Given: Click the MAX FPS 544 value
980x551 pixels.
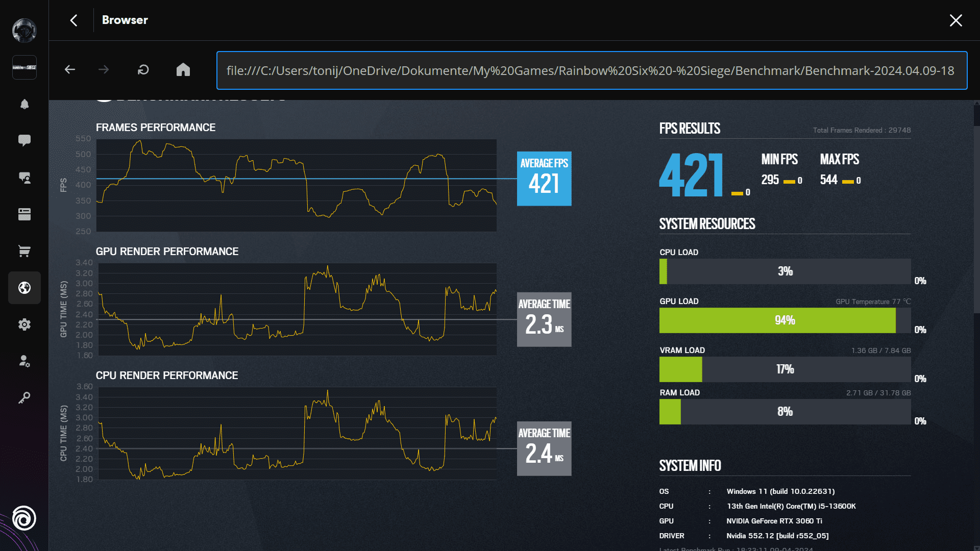Looking at the screenshot, I should click(x=829, y=180).
